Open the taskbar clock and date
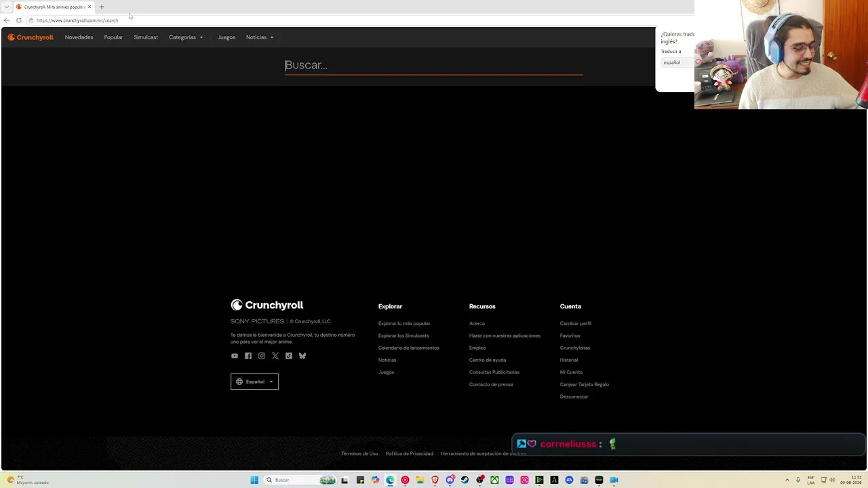This screenshot has height=488, width=868. (x=850, y=480)
